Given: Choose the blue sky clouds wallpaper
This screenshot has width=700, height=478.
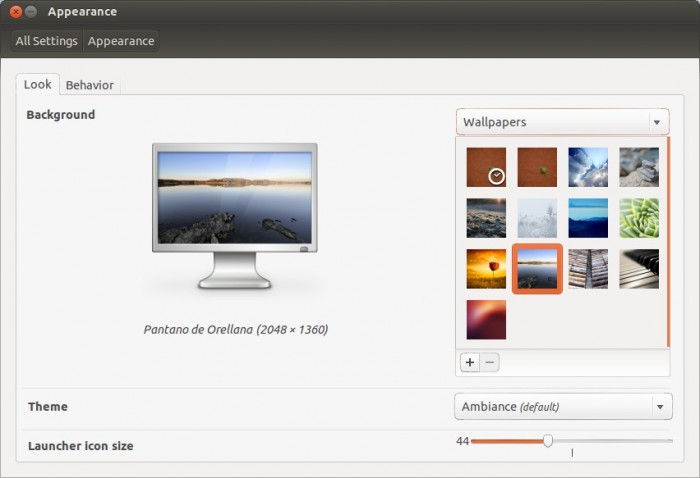Looking at the screenshot, I should pos(588,167).
